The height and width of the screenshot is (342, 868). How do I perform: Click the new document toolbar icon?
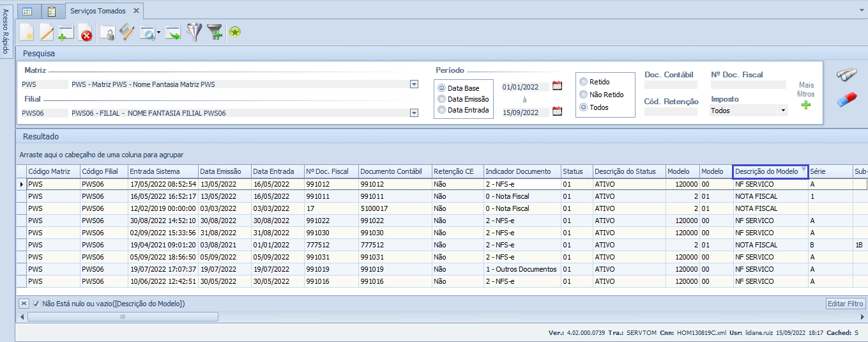tap(27, 32)
